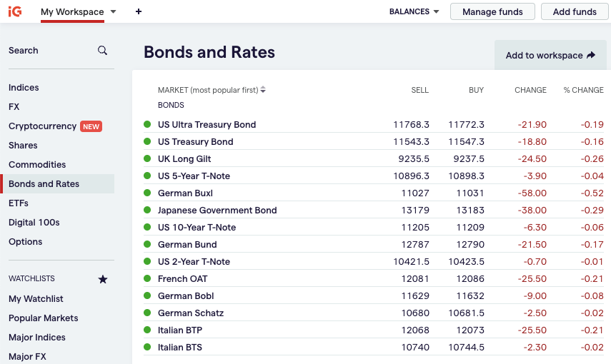Image resolution: width=611 pixels, height=364 pixels.
Task: Select Bonds and Rates in the sidebar
Action: coord(57,183)
